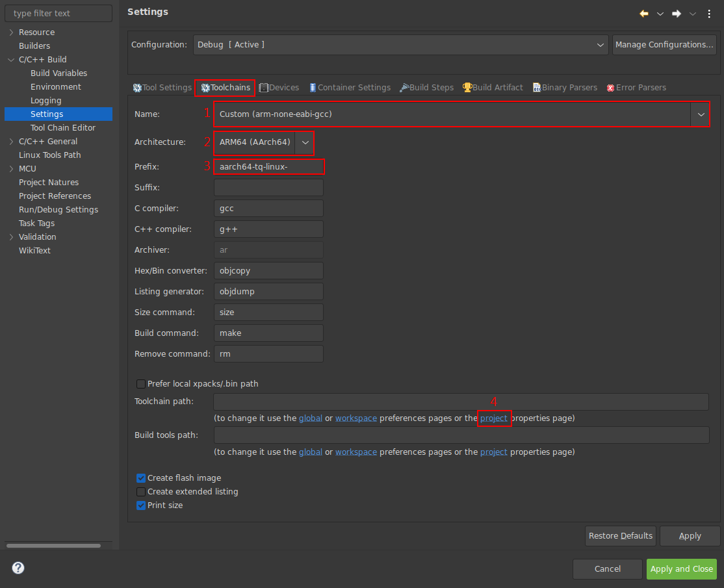Viewport: 724px width, 588px height.
Task: Click the help question mark icon
Action: click(18, 568)
